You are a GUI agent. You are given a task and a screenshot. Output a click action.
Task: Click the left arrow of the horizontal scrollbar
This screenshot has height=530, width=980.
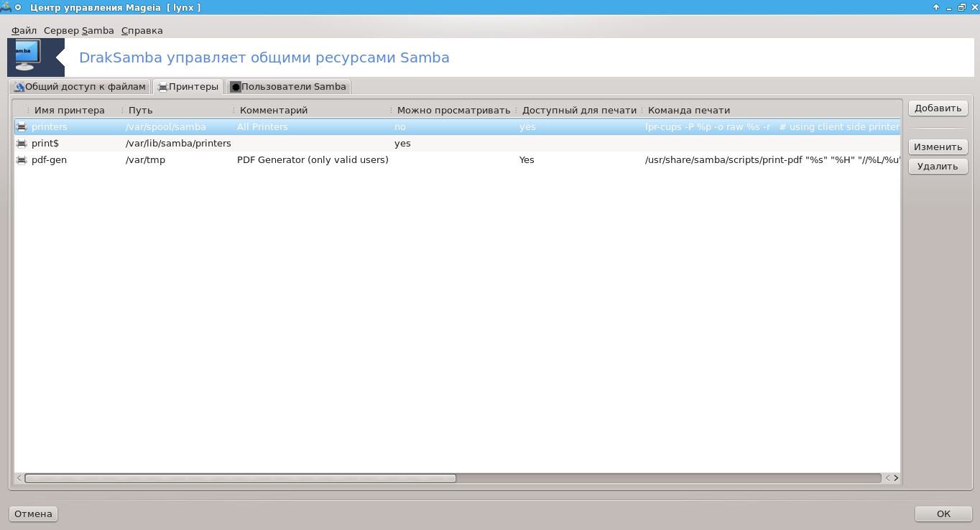tap(19, 478)
